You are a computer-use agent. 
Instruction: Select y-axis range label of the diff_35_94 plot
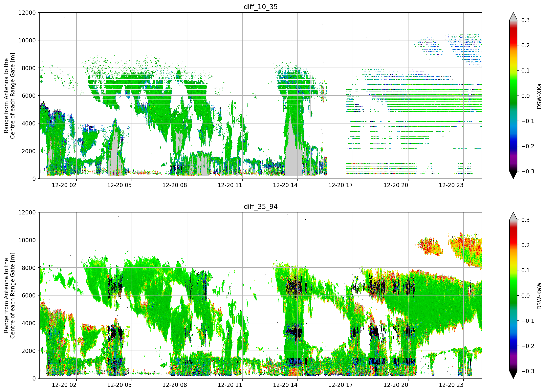pos(9,295)
